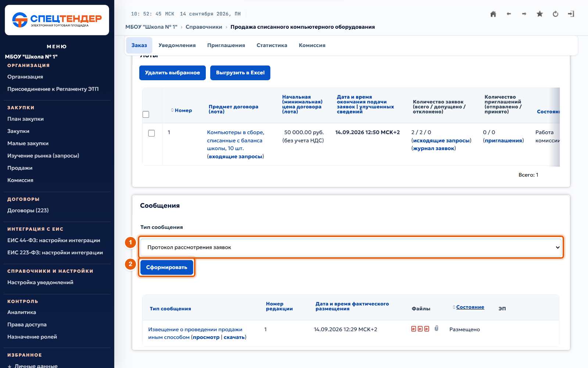The image size is (588, 368).
Task: Open Изучение рынка (запросы) sidebar item
Action: pyautogui.click(x=43, y=155)
